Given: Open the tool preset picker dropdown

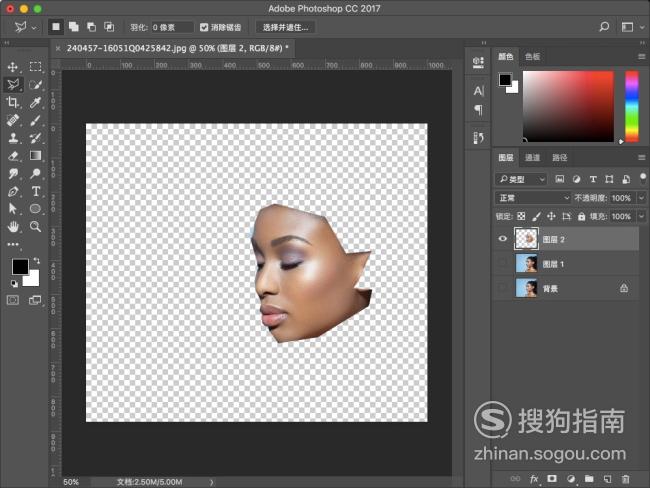Looking at the screenshot, I should [x=34, y=28].
